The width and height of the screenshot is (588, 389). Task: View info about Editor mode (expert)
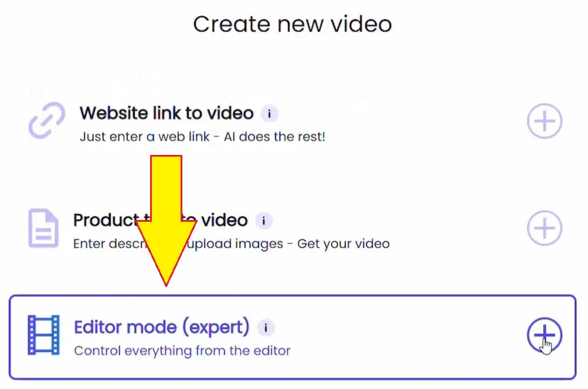(266, 327)
